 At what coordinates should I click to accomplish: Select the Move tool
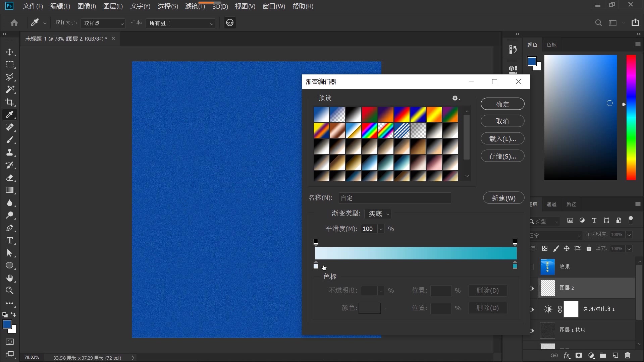point(10,52)
